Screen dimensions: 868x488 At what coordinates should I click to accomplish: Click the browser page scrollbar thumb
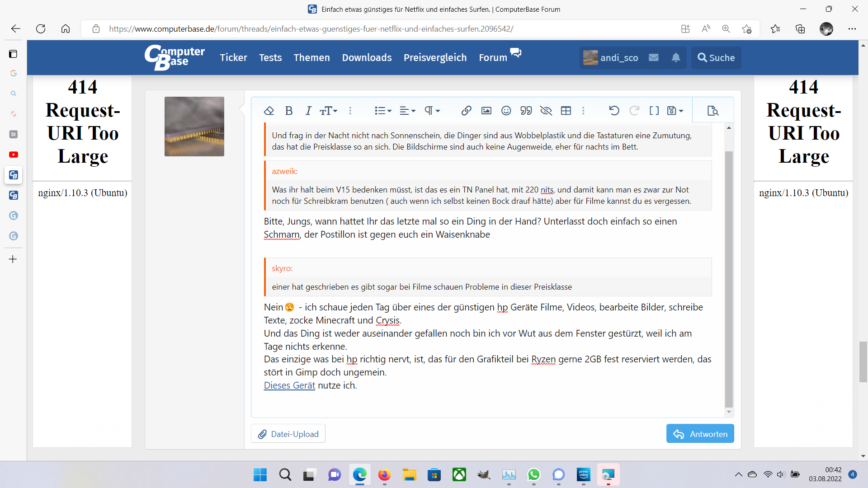tap(863, 362)
